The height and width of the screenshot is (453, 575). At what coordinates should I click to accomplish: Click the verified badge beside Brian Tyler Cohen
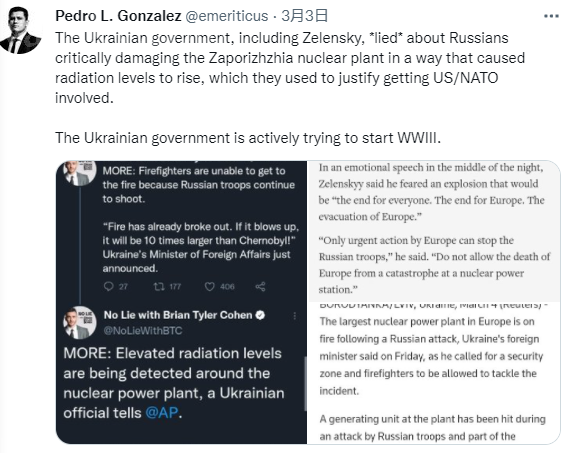(x=260, y=315)
